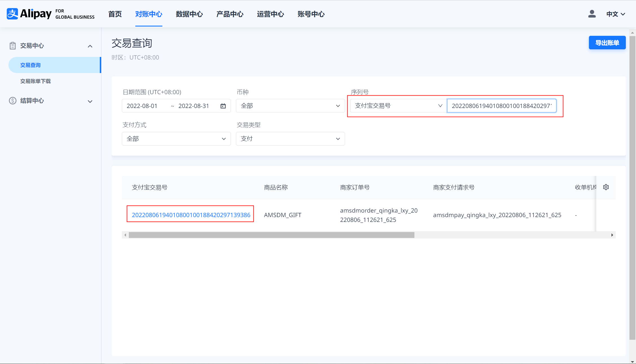
Task: Open transaction ID link in results row
Action: pos(191,215)
